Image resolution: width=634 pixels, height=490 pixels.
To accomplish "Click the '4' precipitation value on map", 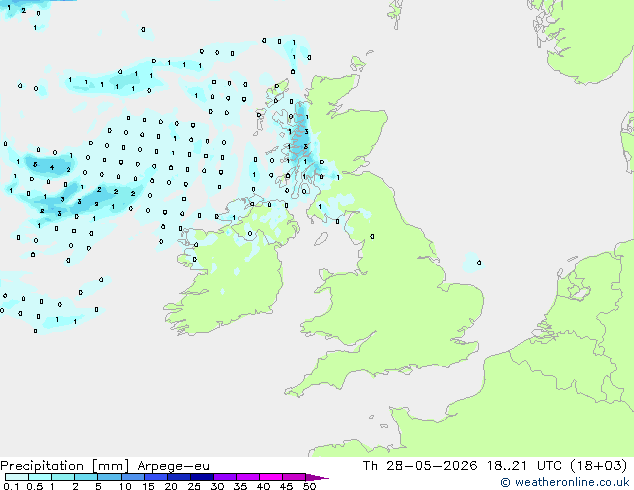I will tap(52, 167).
